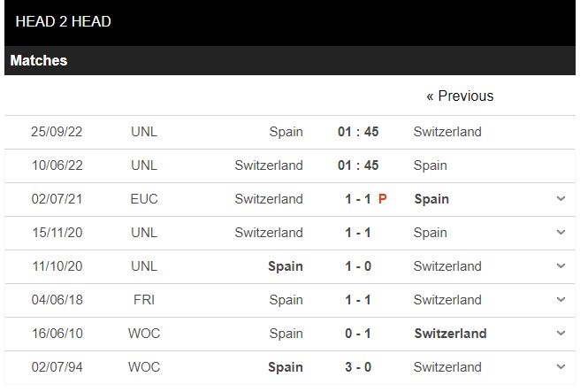
Task: Expand the 11/10/20 Spain 1-0 match
Action: coord(561,266)
